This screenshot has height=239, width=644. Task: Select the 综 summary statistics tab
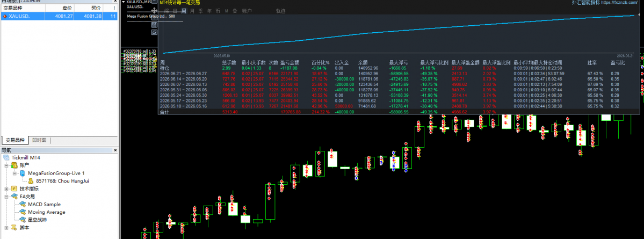166,11
